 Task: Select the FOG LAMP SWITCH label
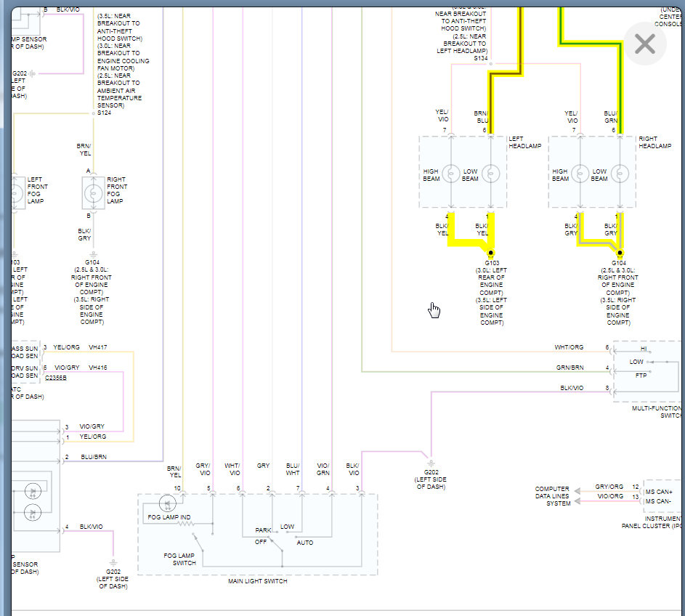coord(179,559)
